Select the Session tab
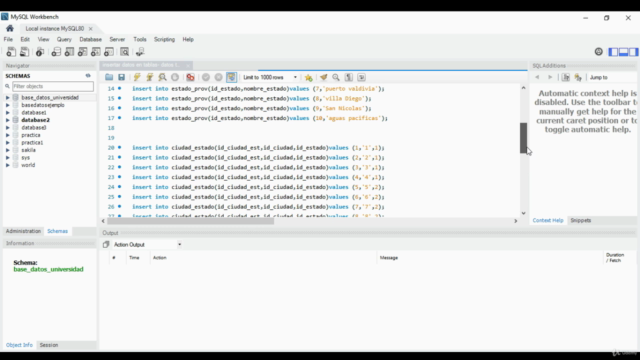Image resolution: width=640 pixels, height=360 pixels. [49, 345]
